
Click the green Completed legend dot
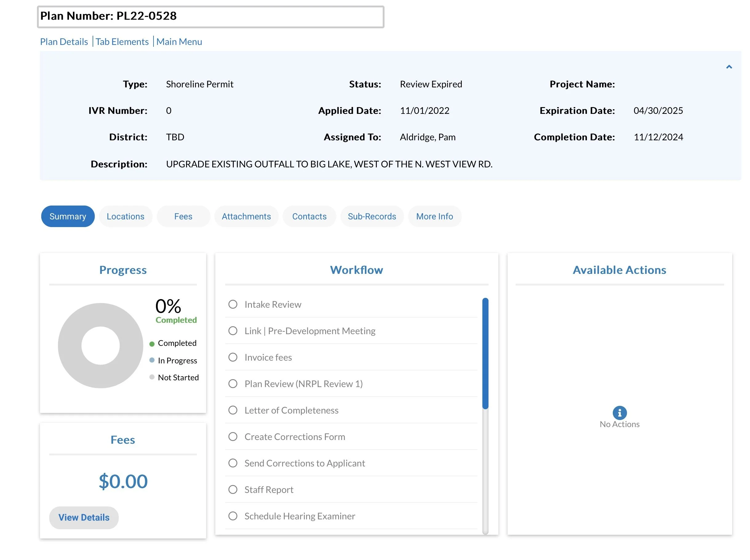pos(152,344)
